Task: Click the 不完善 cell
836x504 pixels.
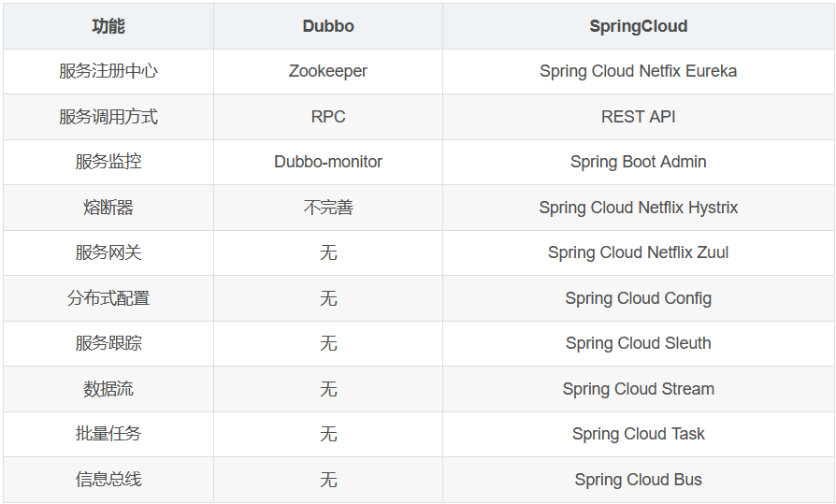Action: 328,208
